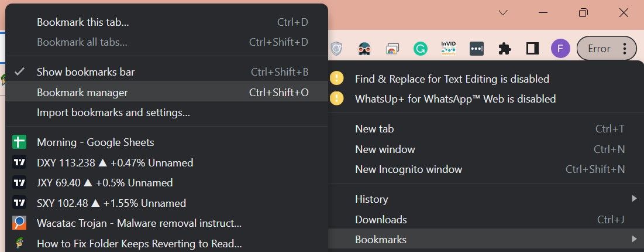Click Find & Replace disabled warning
This screenshot has height=252, width=644.
coord(452,79)
